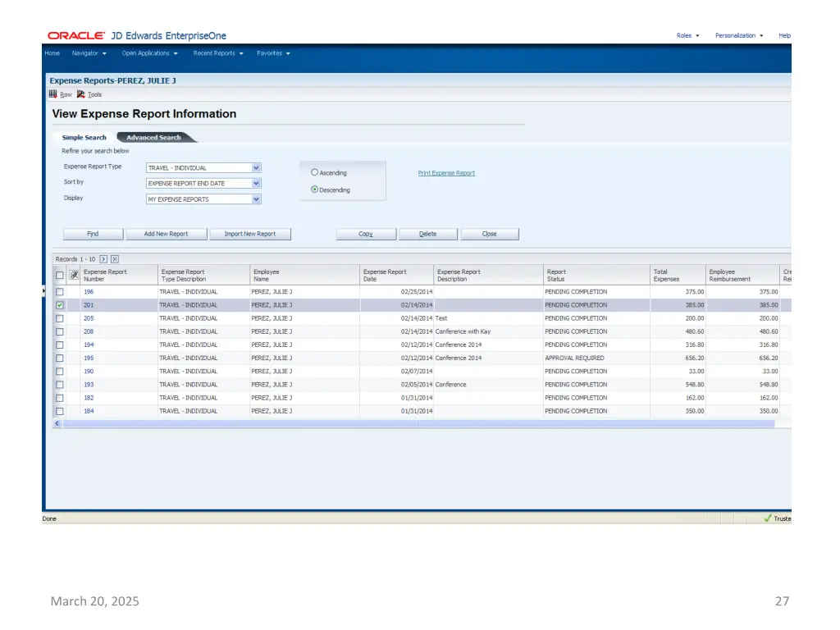Click the Import New Report button

click(250, 234)
